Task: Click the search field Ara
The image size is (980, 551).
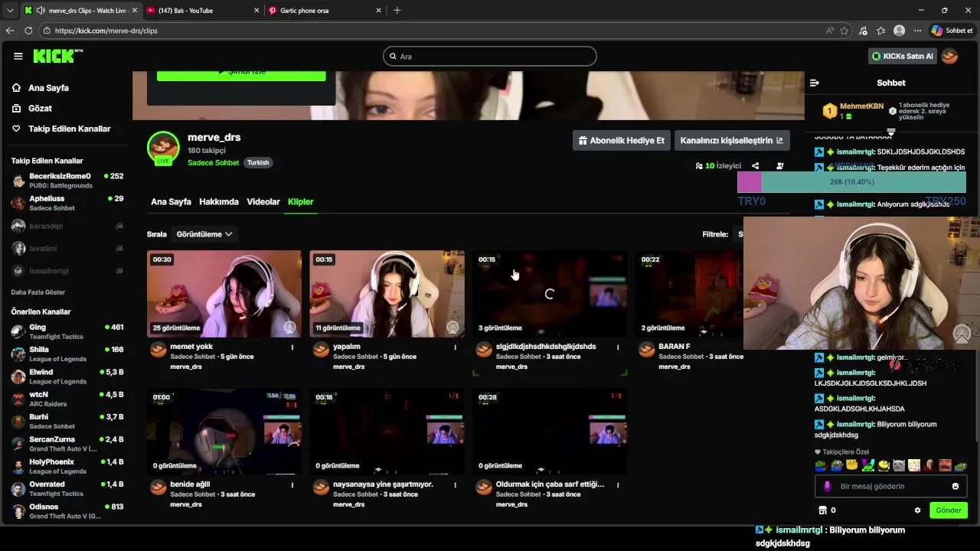Action: click(x=490, y=56)
